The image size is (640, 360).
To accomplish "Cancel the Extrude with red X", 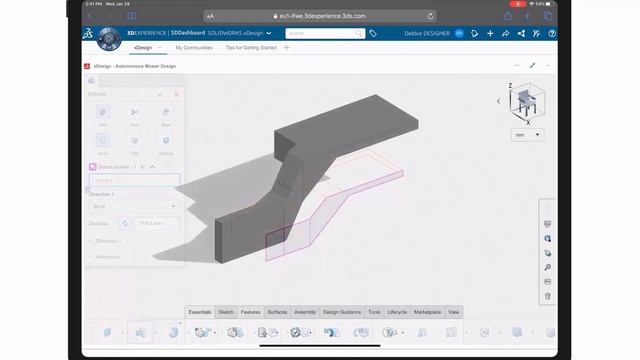I will 176,94.
